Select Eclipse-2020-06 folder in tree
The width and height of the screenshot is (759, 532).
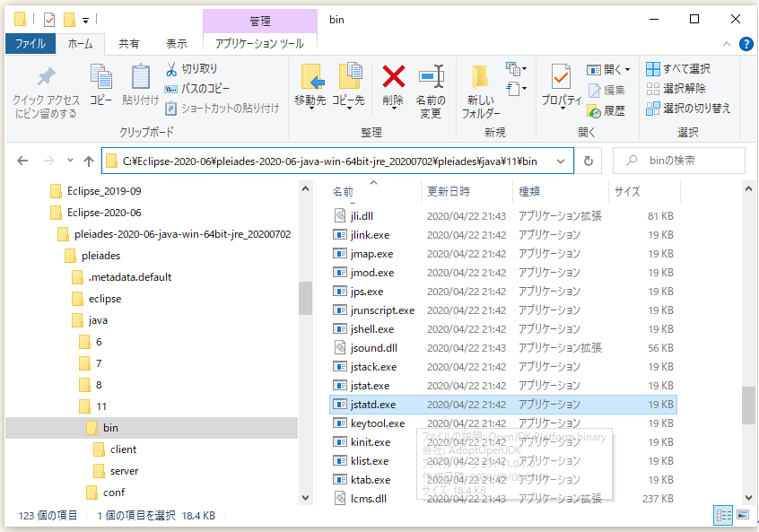[x=96, y=213]
